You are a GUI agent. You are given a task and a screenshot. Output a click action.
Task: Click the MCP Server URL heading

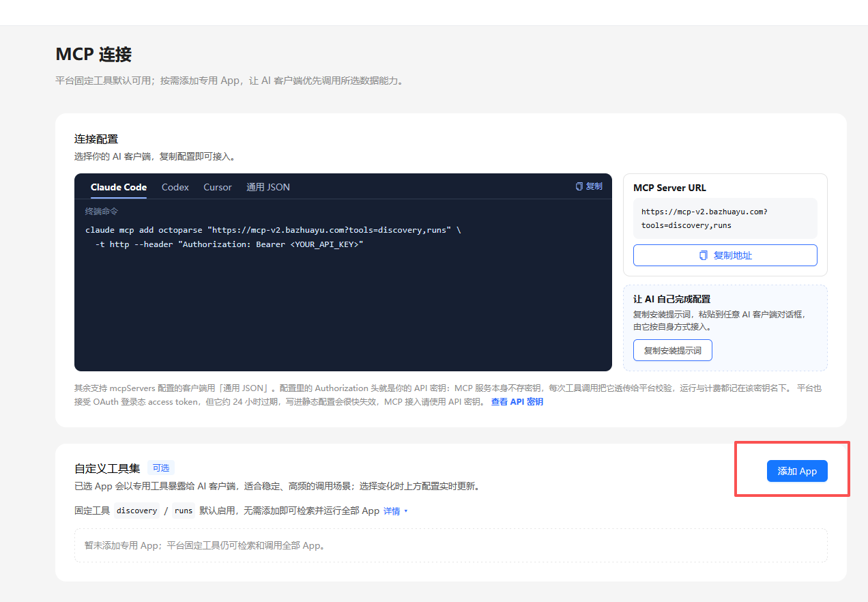coord(670,188)
